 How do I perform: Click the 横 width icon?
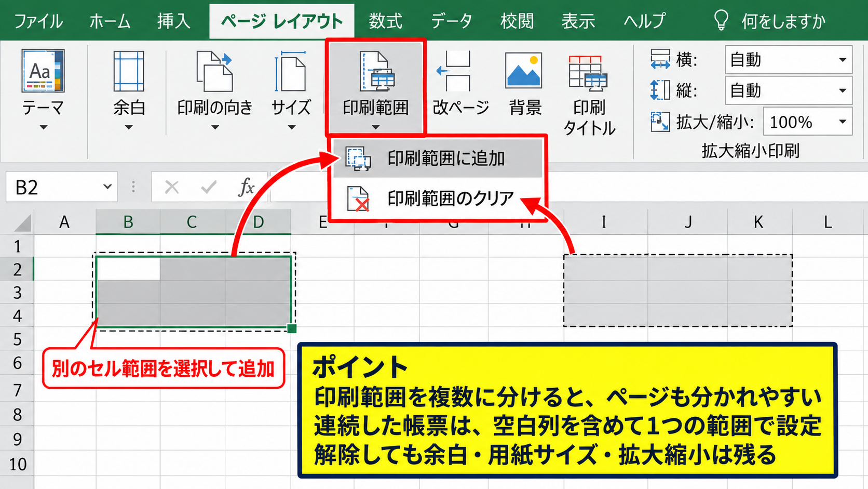point(660,59)
